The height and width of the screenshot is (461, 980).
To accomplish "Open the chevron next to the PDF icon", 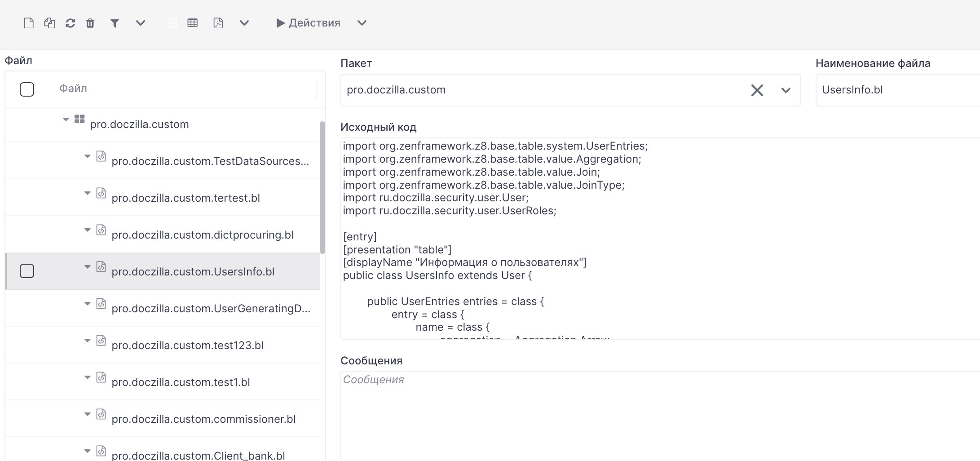I will (x=244, y=23).
